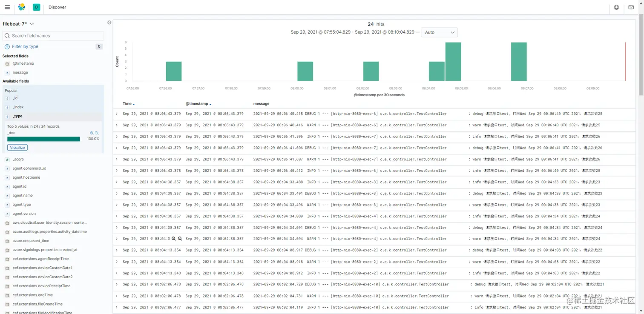Expand the row with debug 请求次数23
The width and height of the screenshot is (644, 314).
(x=117, y=193)
